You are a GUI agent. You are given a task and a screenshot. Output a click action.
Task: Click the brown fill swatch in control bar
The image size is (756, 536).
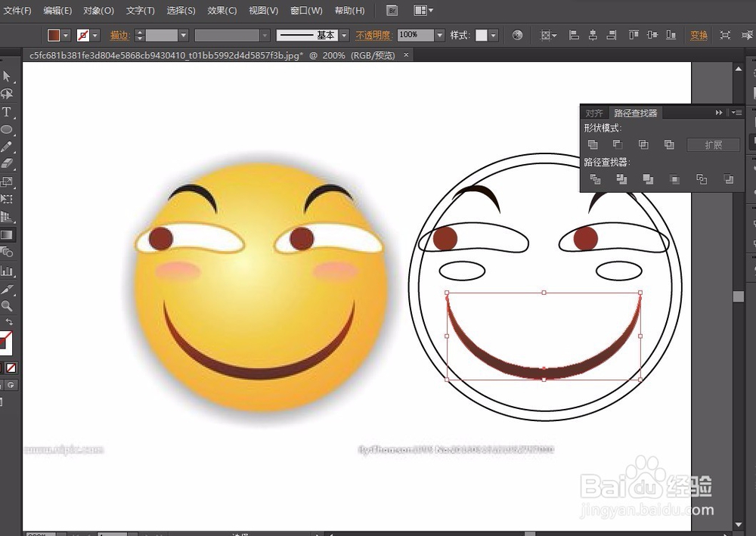[54, 36]
